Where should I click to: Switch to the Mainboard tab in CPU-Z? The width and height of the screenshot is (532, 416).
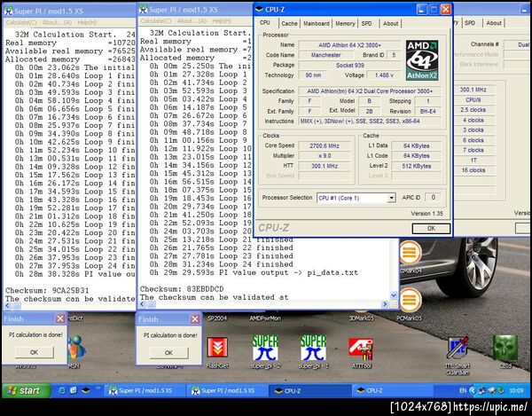[317, 23]
